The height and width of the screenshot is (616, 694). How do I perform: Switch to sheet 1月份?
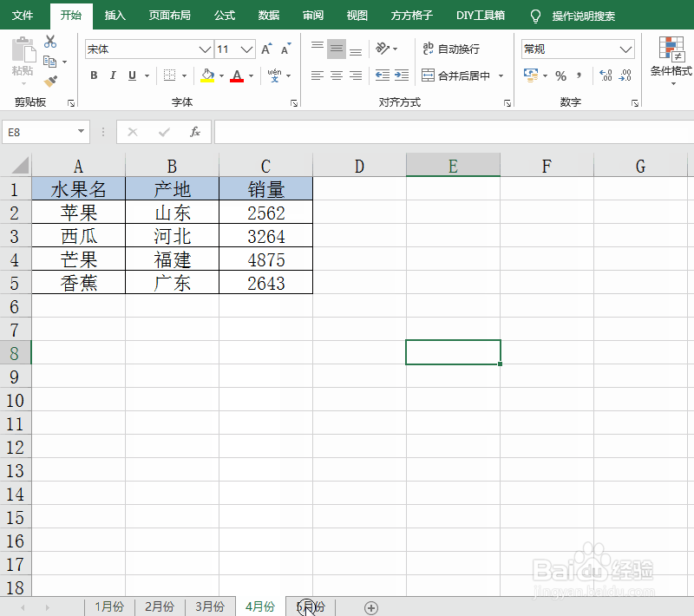[x=109, y=606]
